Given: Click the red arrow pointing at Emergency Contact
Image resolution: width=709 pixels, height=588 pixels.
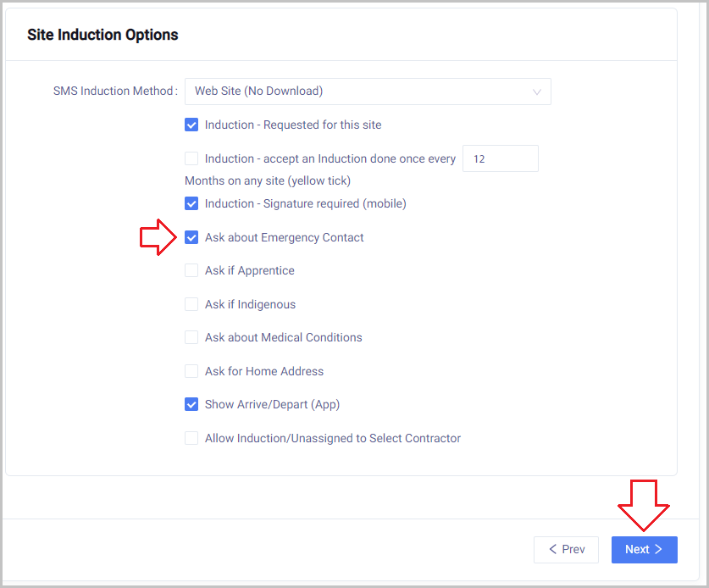Looking at the screenshot, I should pyautogui.click(x=157, y=237).
